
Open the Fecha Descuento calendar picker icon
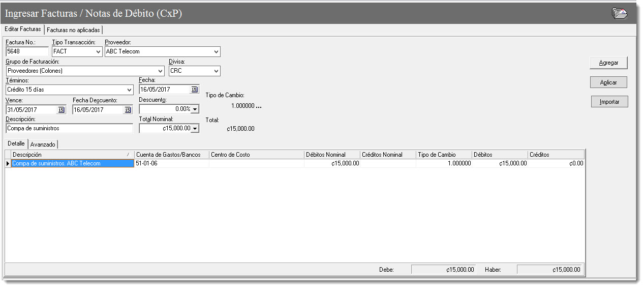[x=128, y=109]
